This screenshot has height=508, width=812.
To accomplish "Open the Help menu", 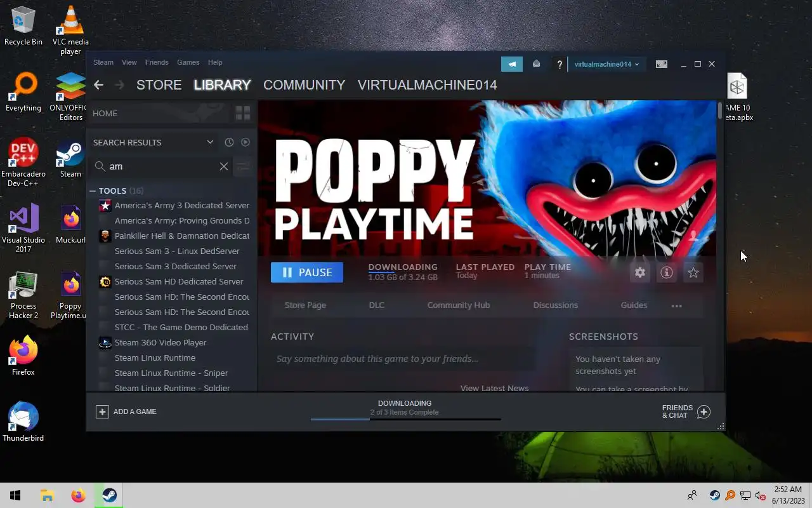I will click(x=215, y=62).
